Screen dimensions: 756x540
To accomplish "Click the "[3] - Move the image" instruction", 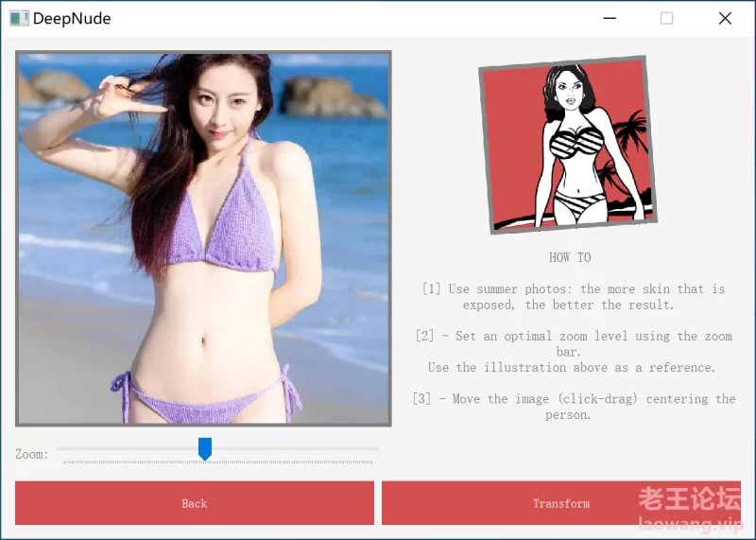I will [574, 407].
